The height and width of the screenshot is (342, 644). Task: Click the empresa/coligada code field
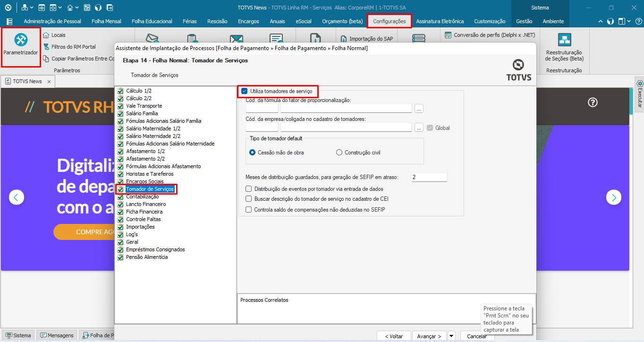click(x=262, y=127)
